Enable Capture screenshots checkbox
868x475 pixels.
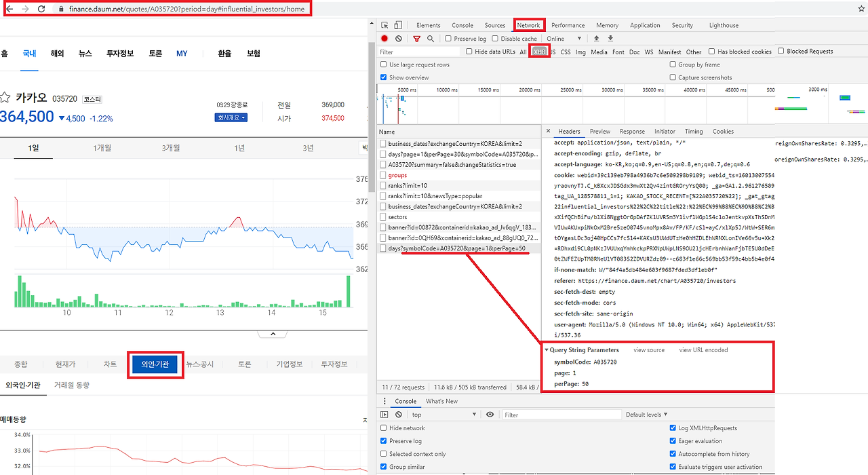click(673, 77)
